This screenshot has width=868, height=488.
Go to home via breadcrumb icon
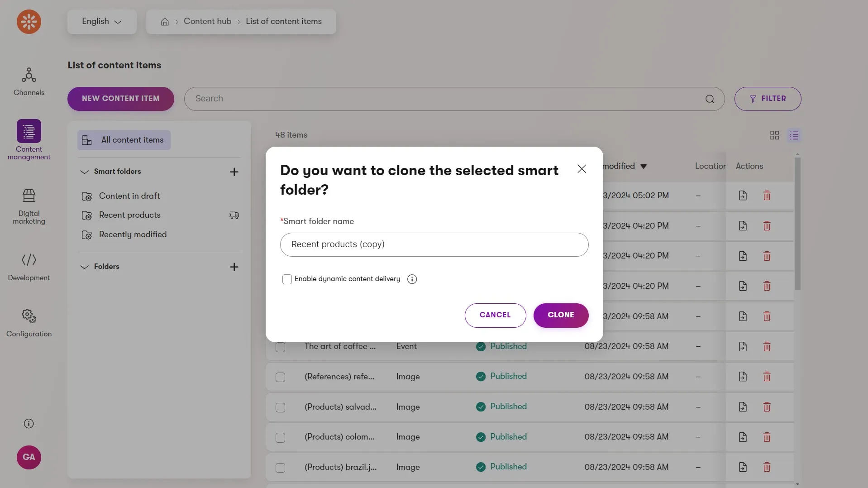[x=165, y=22]
